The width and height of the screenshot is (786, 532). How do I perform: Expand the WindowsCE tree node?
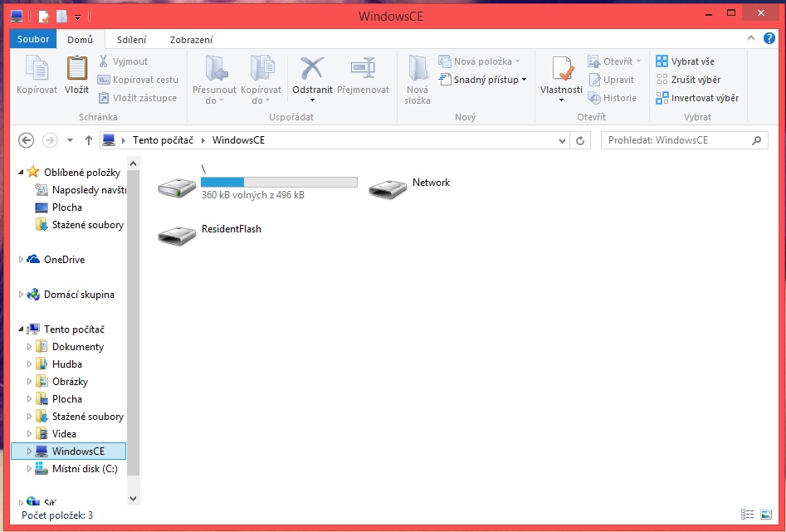[29, 451]
